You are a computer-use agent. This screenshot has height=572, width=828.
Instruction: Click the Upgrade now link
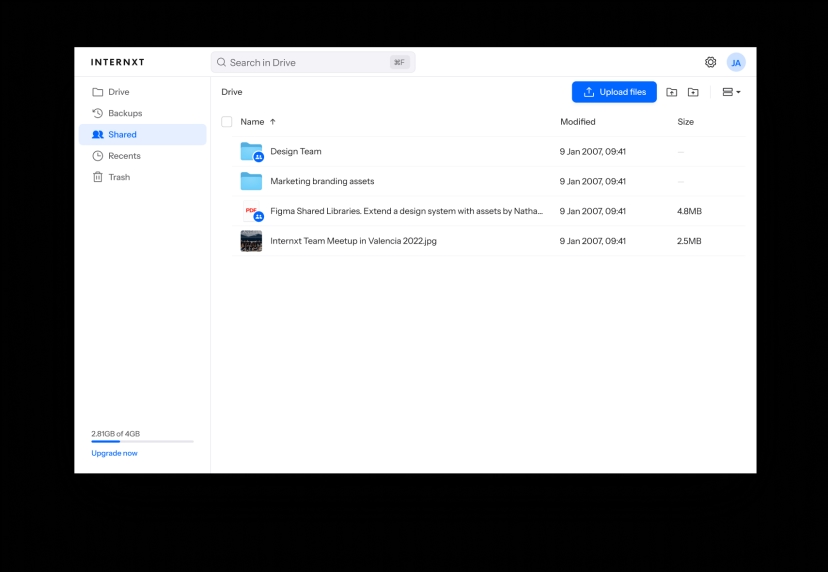(115, 453)
